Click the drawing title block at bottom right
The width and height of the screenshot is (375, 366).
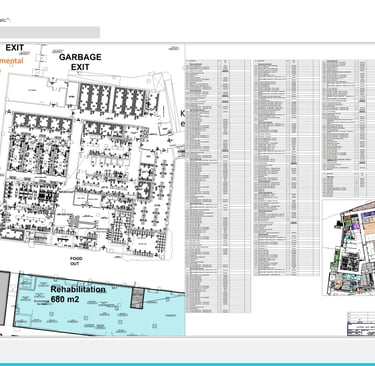[361, 324]
